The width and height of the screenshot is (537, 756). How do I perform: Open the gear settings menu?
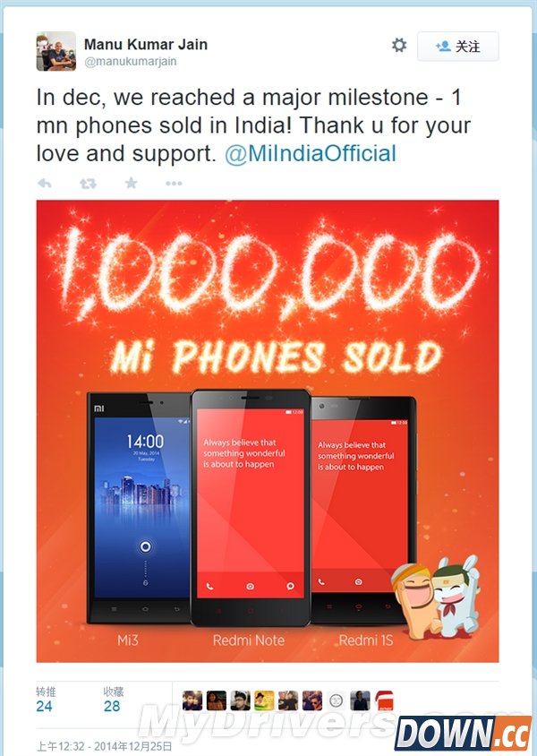(399, 46)
